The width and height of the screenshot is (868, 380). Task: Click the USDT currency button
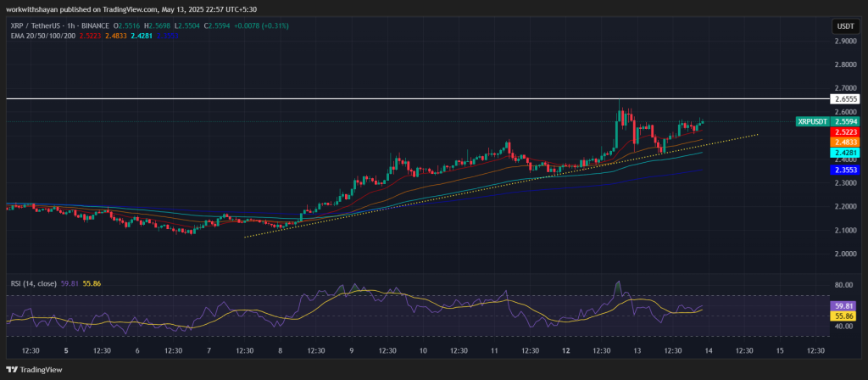coord(845,26)
